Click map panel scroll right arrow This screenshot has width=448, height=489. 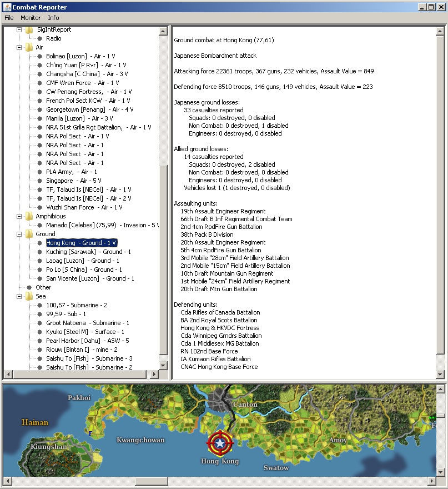pyautogui.click(x=432, y=481)
